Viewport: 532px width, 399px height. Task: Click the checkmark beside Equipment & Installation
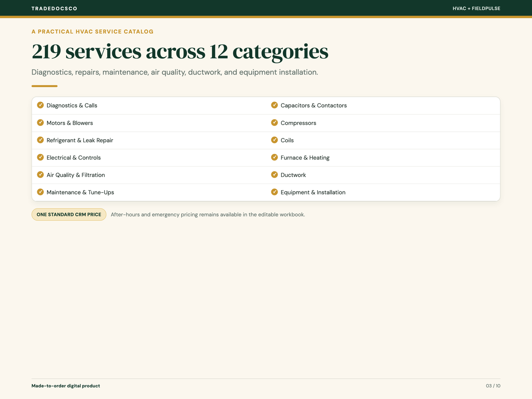(274, 192)
